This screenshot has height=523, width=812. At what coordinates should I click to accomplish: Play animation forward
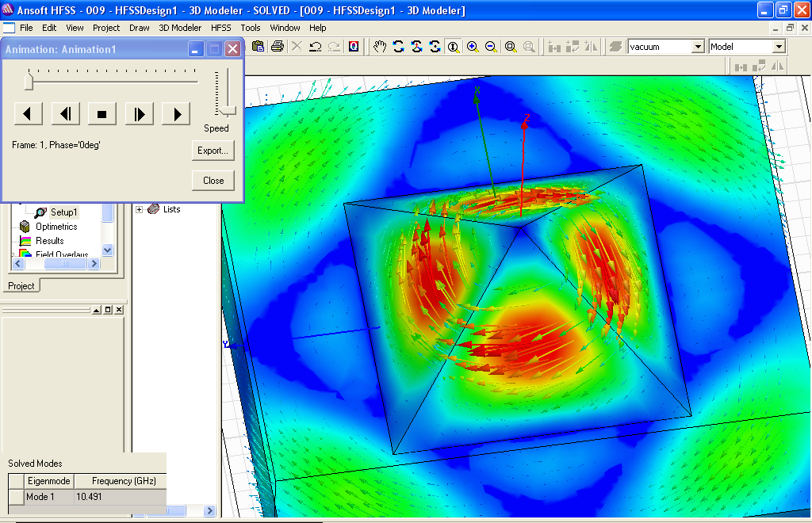pyautogui.click(x=176, y=114)
